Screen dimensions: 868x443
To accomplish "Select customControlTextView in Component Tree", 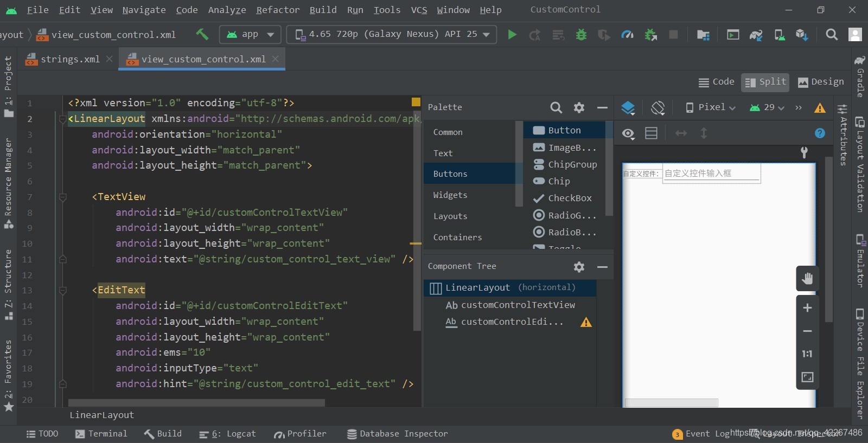I will [510, 305].
